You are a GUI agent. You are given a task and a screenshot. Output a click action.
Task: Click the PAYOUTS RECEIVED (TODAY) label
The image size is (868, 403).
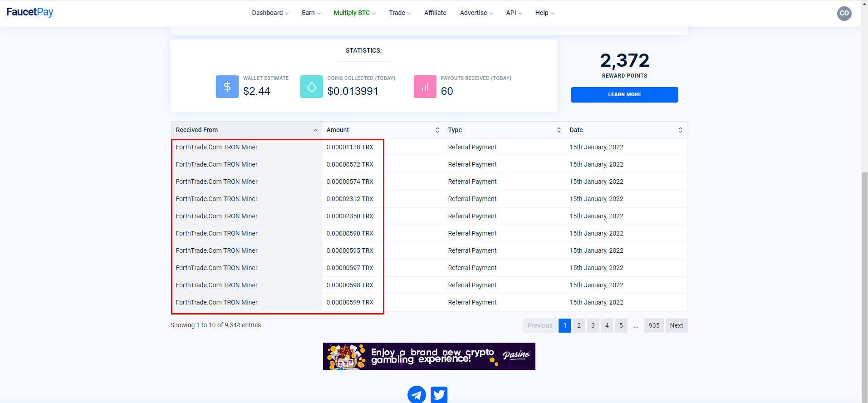pos(476,78)
